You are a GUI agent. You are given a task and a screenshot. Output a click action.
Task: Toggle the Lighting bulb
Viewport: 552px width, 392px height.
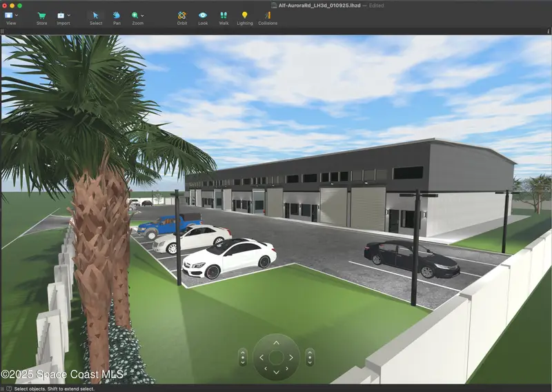[x=245, y=15]
